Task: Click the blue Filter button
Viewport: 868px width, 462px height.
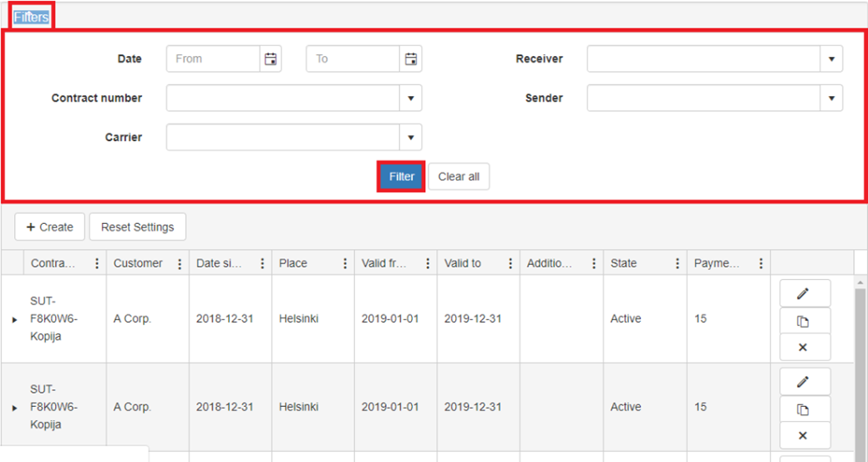Action: pyautogui.click(x=401, y=177)
